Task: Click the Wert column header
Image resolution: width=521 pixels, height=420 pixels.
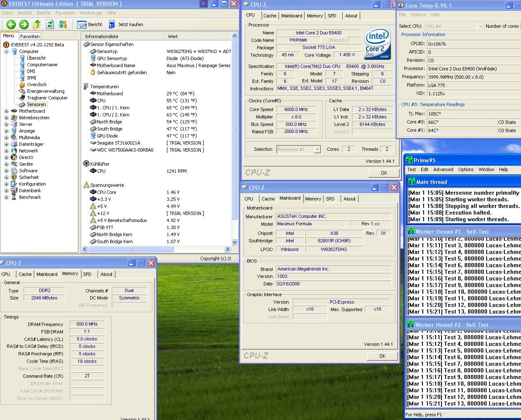Action: [x=173, y=36]
